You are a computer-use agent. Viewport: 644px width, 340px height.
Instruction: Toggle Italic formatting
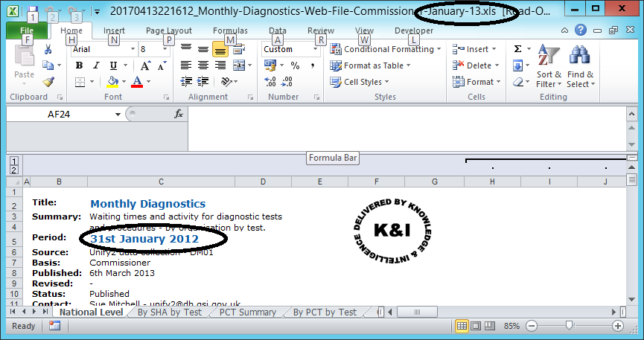click(x=96, y=65)
